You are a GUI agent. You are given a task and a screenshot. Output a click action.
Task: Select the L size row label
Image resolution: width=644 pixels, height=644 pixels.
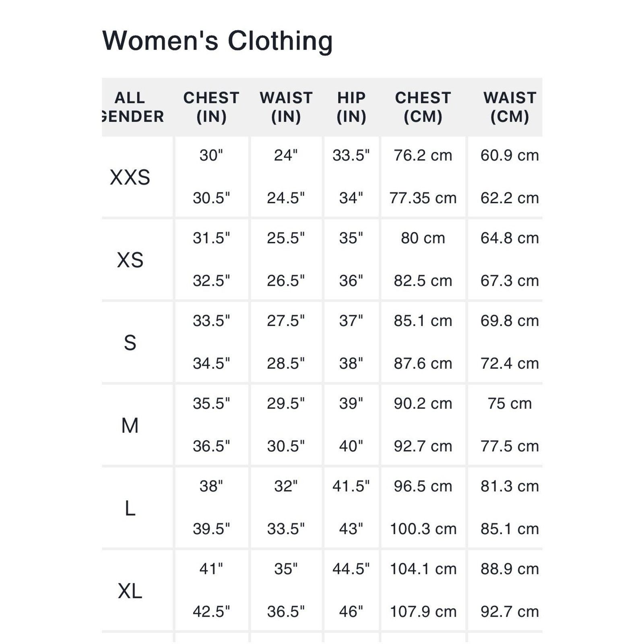click(x=130, y=508)
